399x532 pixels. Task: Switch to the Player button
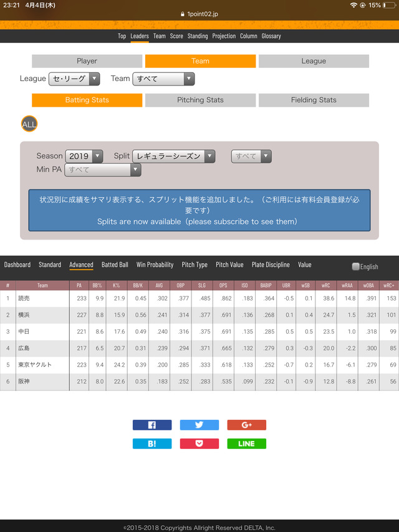[87, 61]
